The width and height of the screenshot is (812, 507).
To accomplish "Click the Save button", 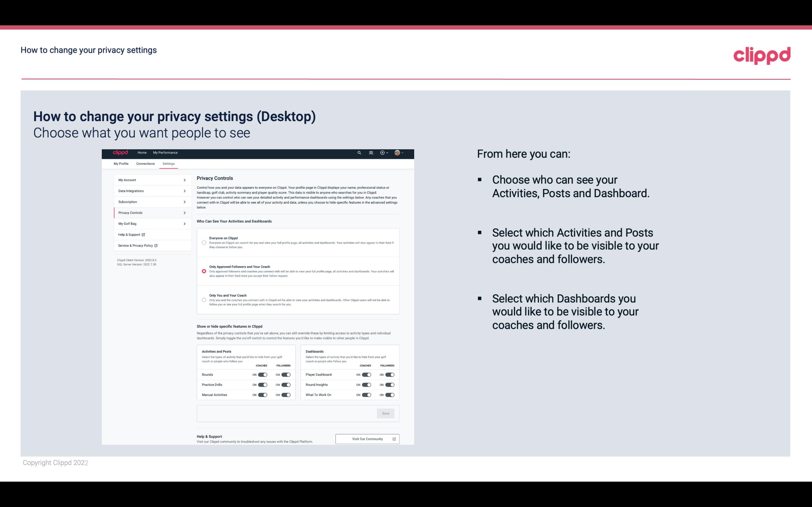I will point(386,413).
